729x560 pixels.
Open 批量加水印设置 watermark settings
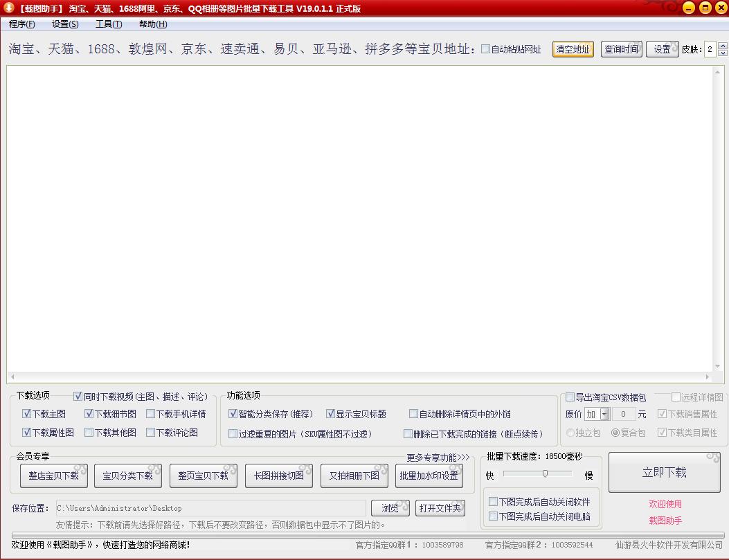tap(429, 476)
